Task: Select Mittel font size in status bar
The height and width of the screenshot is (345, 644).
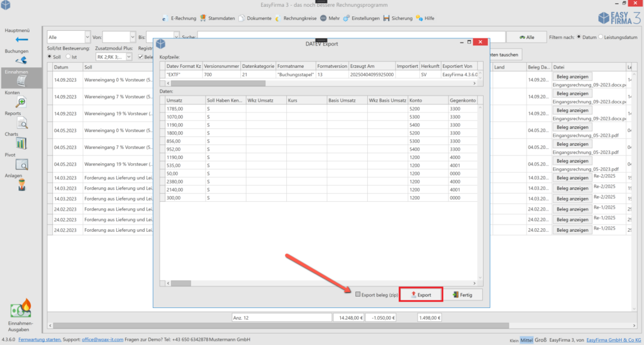Action: [526, 340]
